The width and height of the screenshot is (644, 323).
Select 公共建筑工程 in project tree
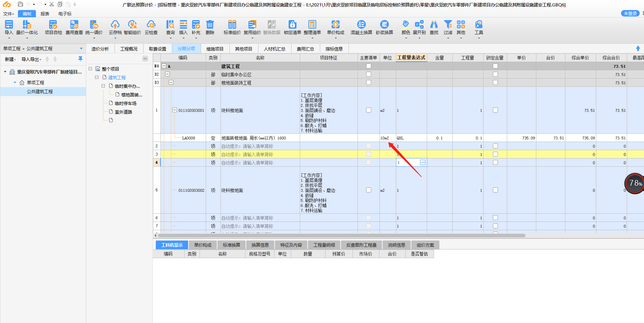click(x=40, y=91)
